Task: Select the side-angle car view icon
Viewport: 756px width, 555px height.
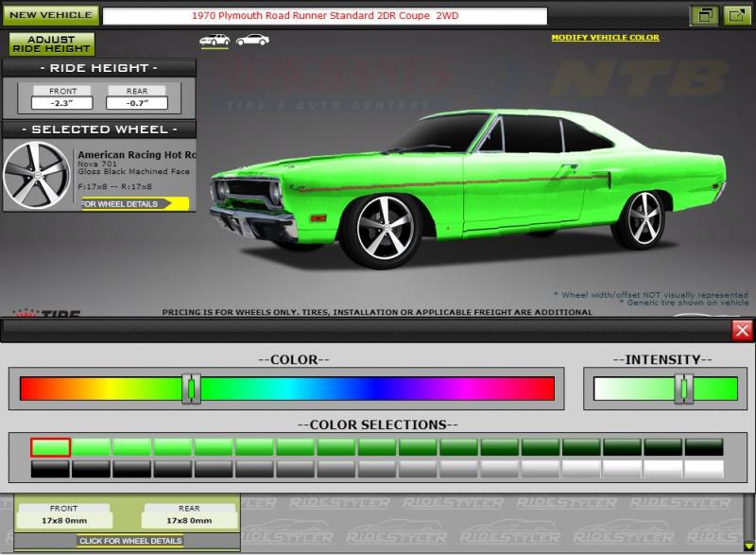Action: pos(215,40)
